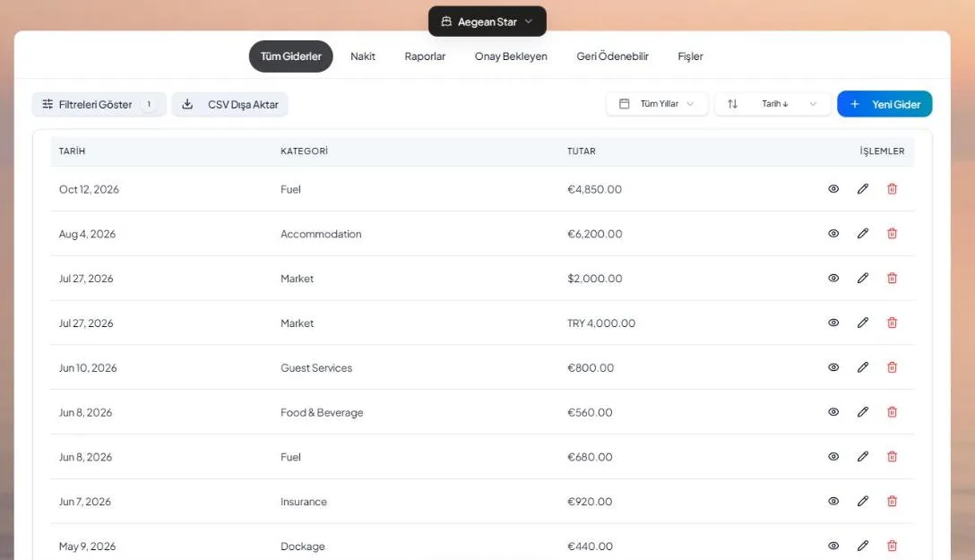Viewport: 975px width, 560px height.
Task: Delete the Guest Services expense
Action: pos(892,367)
